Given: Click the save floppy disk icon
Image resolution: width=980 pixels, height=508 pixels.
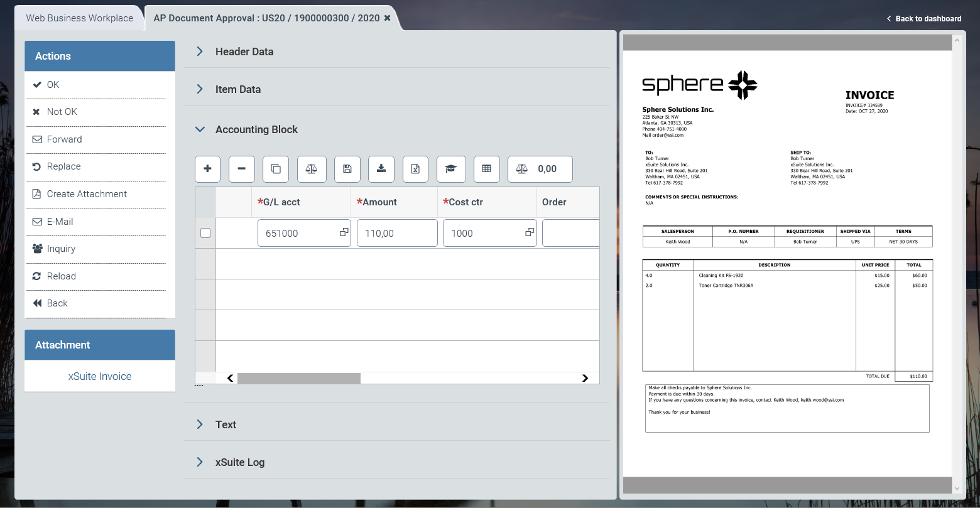Looking at the screenshot, I should click(x=347, y=169).
